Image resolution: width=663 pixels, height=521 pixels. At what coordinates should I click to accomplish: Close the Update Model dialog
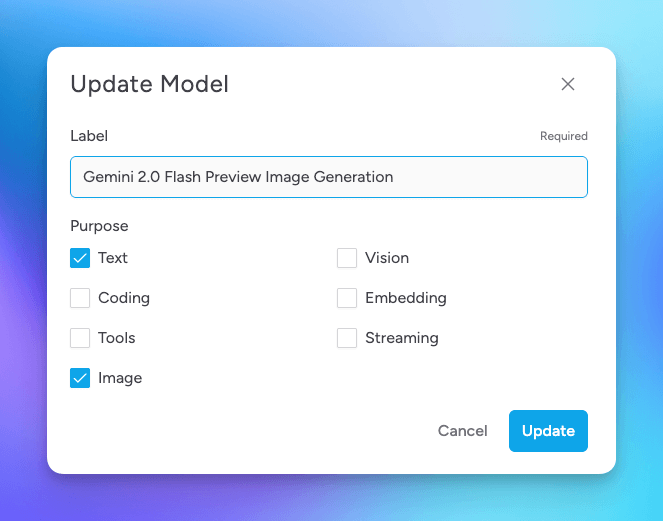point(568,84)
